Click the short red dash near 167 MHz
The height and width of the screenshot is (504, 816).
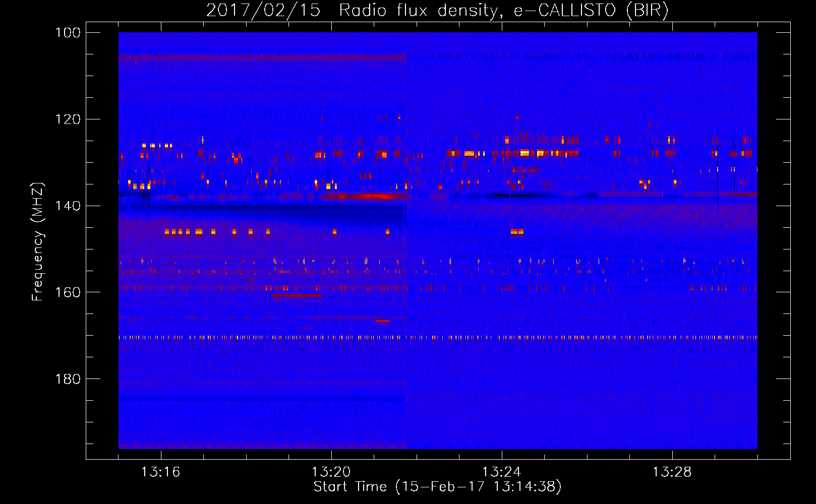382,321
